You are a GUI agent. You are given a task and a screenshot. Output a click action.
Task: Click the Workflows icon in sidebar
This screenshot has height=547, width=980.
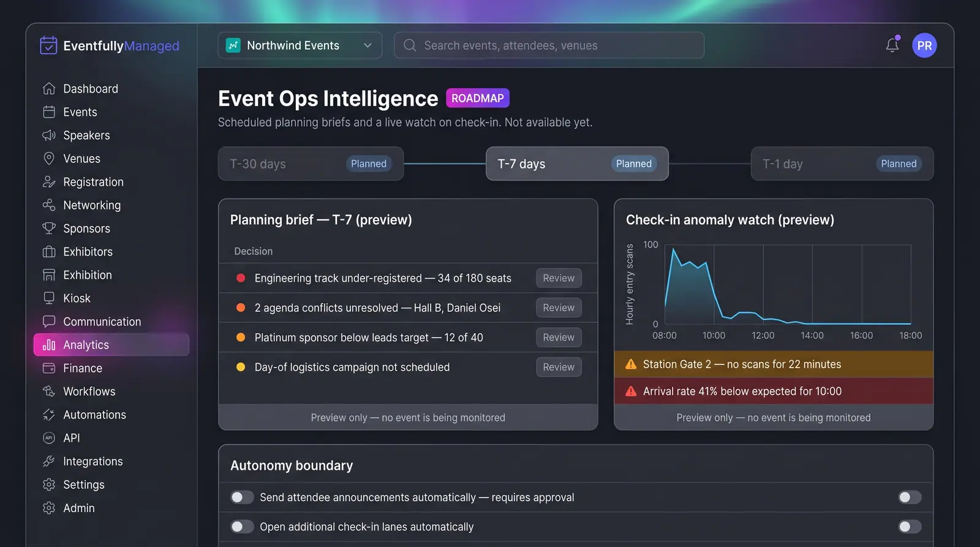pos(49,391)
